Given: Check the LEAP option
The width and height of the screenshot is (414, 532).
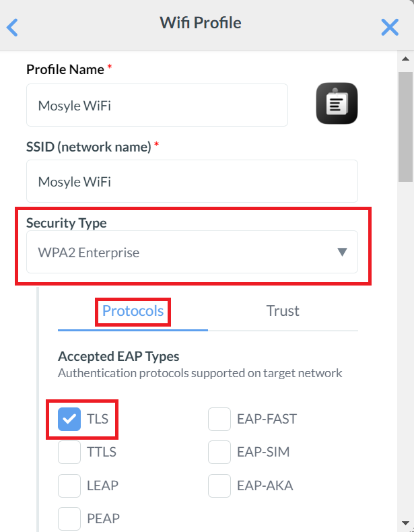Looking at the screenshot, I should tap(69, 485).
